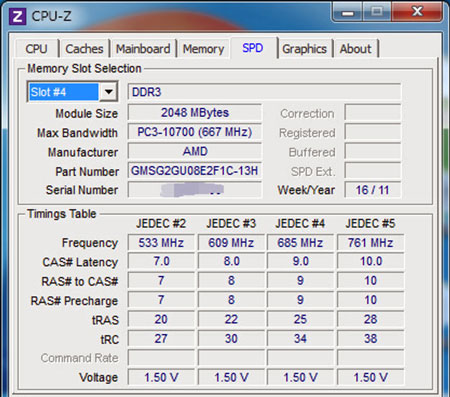Click tRC value 30
This screenshot has width=450, height=397.
(x=231, y=338)
